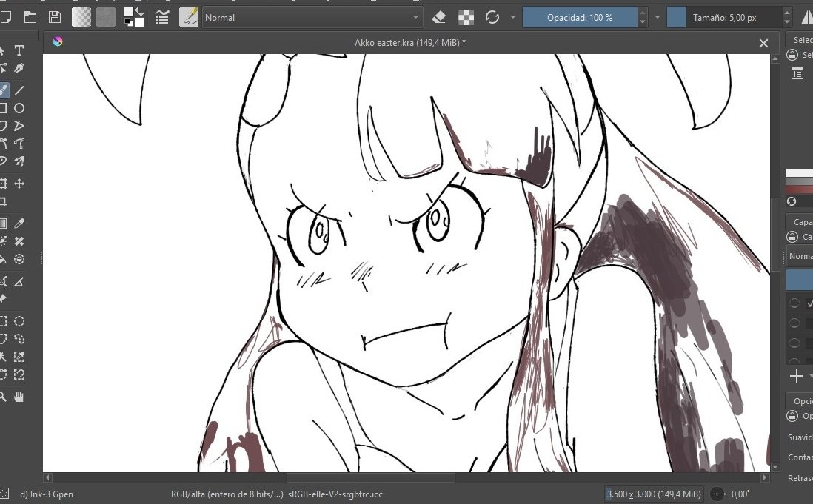This screenshot has width=813, height=504.
Task: Select the Freehand Brush tool
Action: 3,90
